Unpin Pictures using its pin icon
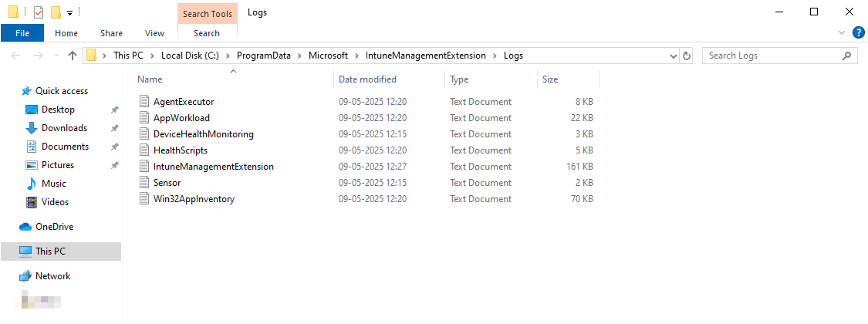Image resolution: width=868 pixels, height=324 pixels. coord(115,165)
